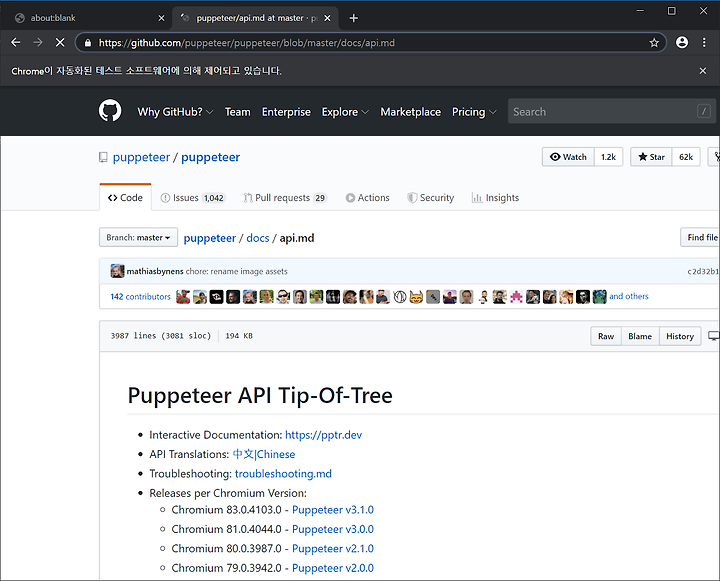Click the lock icon in address bar
The image size is (720, 581).
click(x=88, y=43)
